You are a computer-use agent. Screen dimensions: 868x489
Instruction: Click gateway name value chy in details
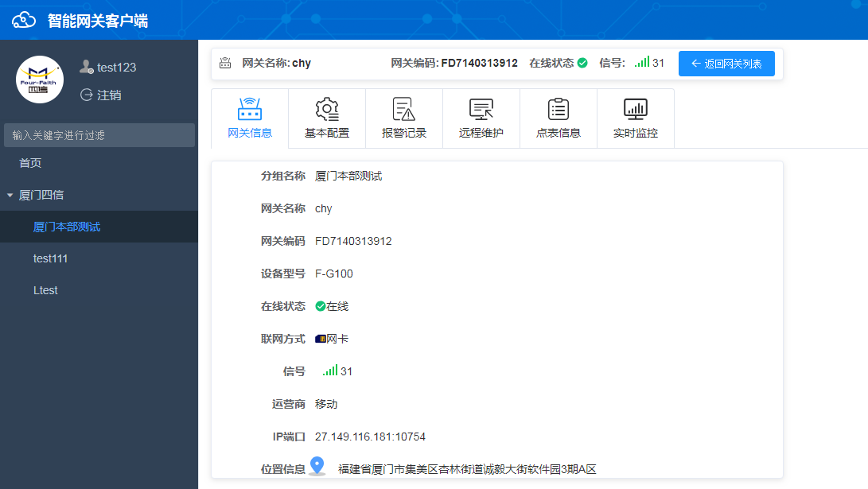[x=323, y=208]
